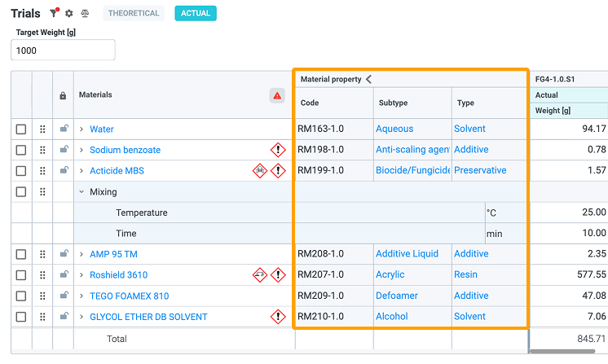This screenshot has width=608, height=364.
Task: Open Trials settings gear icon
Action: pos(69,13)
